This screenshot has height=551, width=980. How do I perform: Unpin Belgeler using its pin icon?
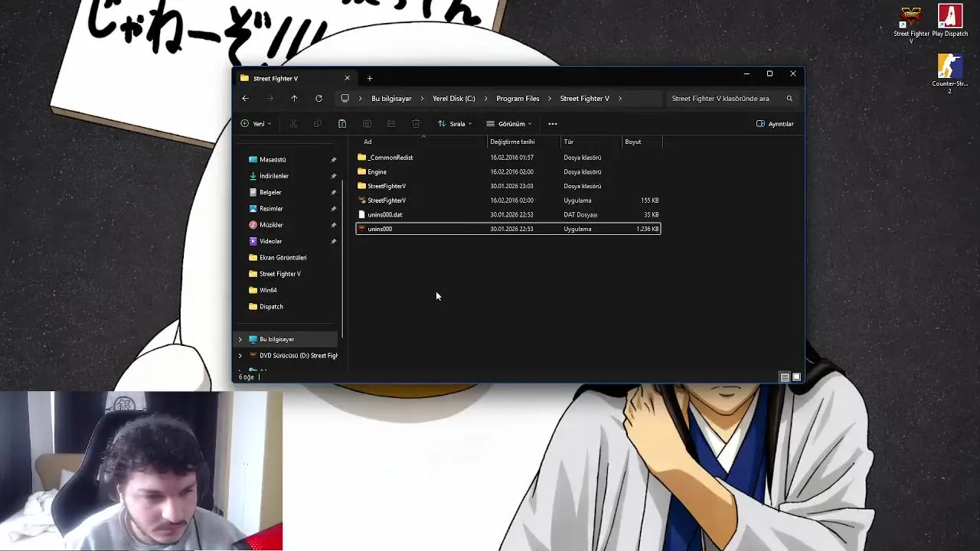tap(333, 193)
